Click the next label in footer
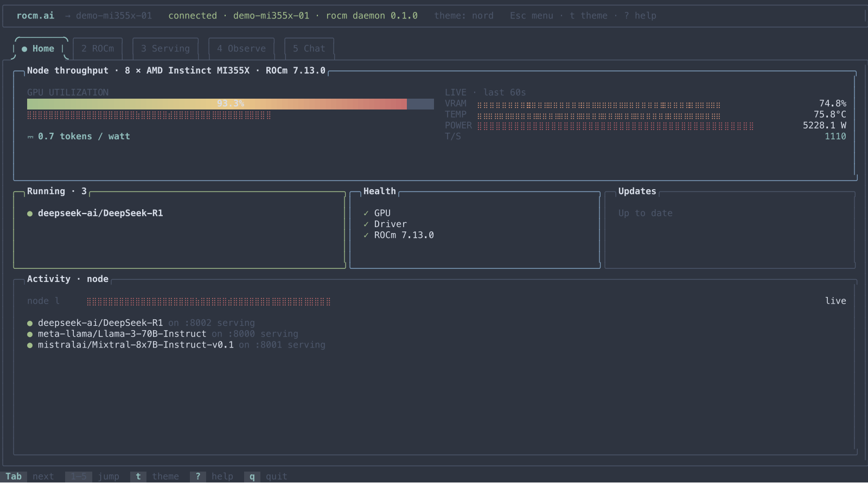This screenshot has height=483, width=868. coord(43,476)
